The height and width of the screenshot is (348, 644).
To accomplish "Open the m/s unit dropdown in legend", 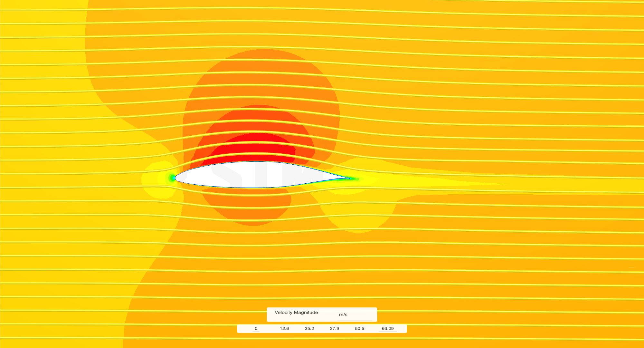I will (355, 315).
